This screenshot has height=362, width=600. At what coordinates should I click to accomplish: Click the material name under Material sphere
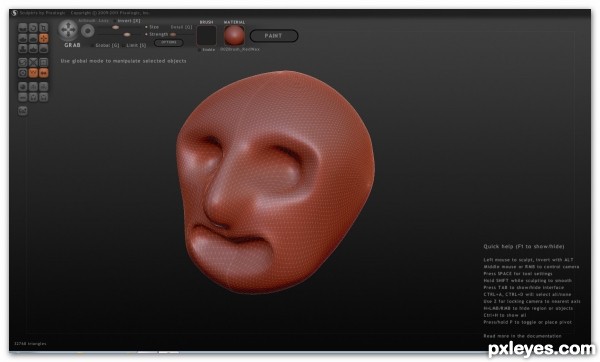click(x=240, y=49)
